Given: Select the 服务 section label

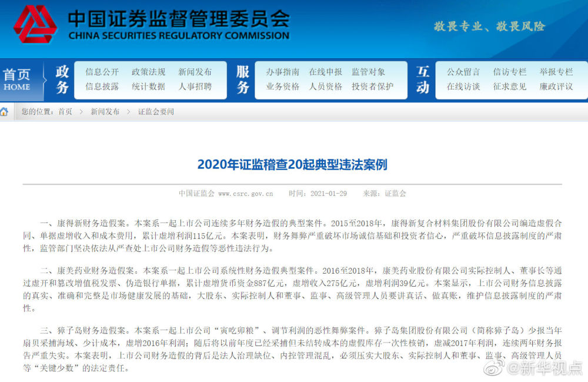Looking at the screenshot, I should click(x=243, y=79).
